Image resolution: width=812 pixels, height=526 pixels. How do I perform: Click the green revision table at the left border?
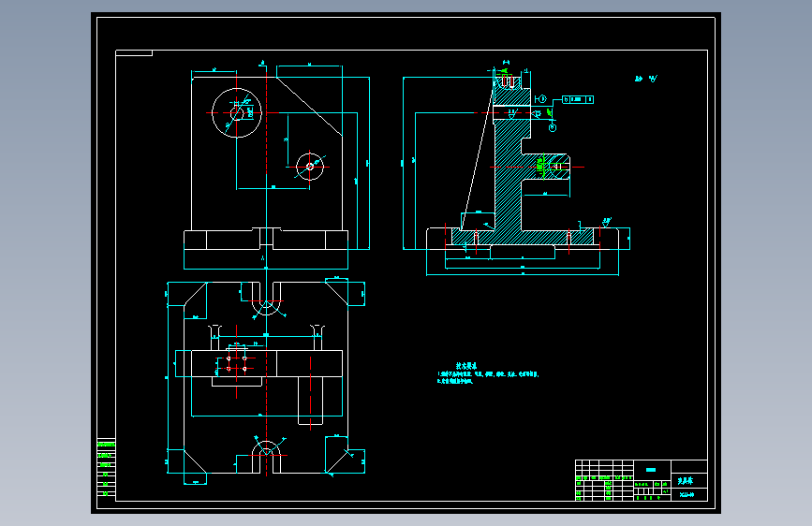tap(106, 467)
